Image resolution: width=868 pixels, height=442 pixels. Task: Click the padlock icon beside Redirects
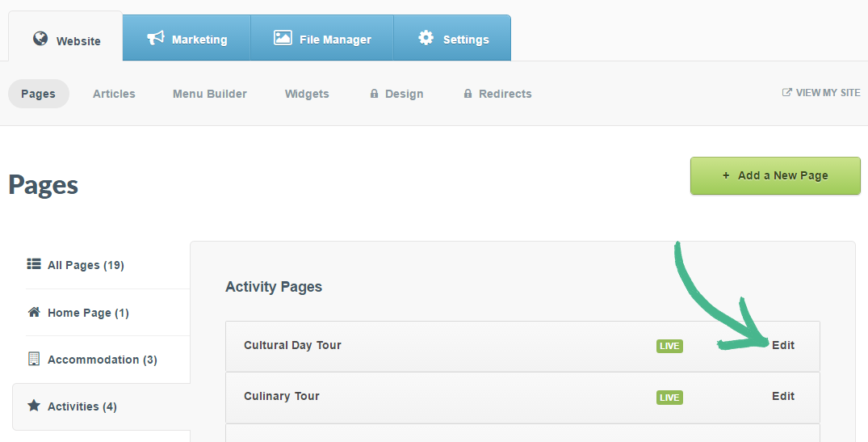click(468, 94)
